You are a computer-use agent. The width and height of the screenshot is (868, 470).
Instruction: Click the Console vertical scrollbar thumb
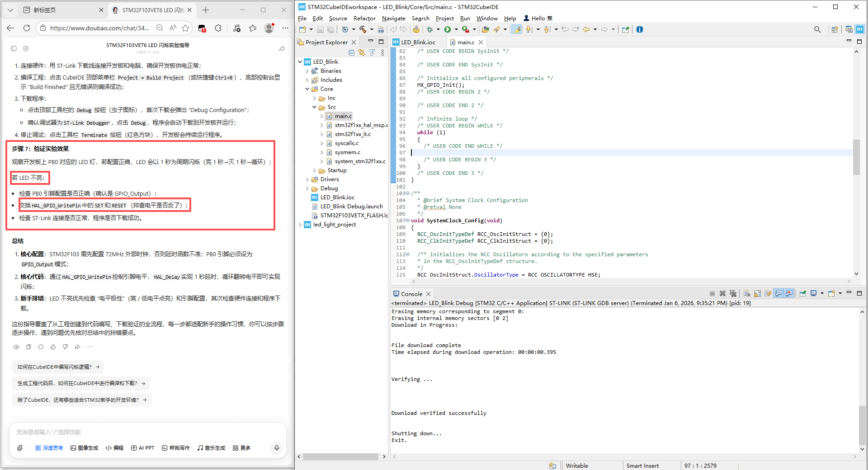click(x=862, y=425)
